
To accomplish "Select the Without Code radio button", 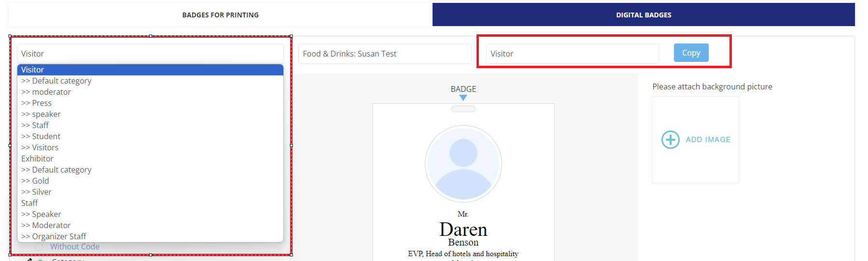I will point(39,246).
